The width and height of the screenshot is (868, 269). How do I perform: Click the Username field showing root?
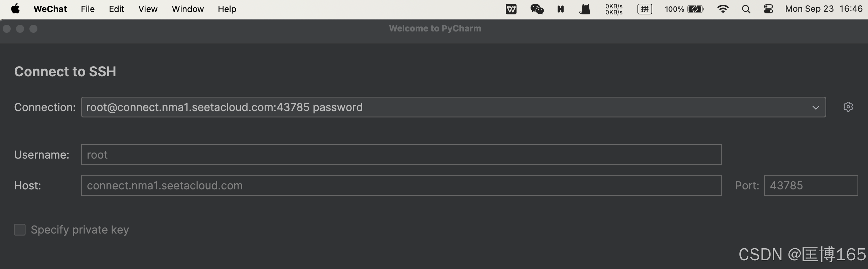401,155
